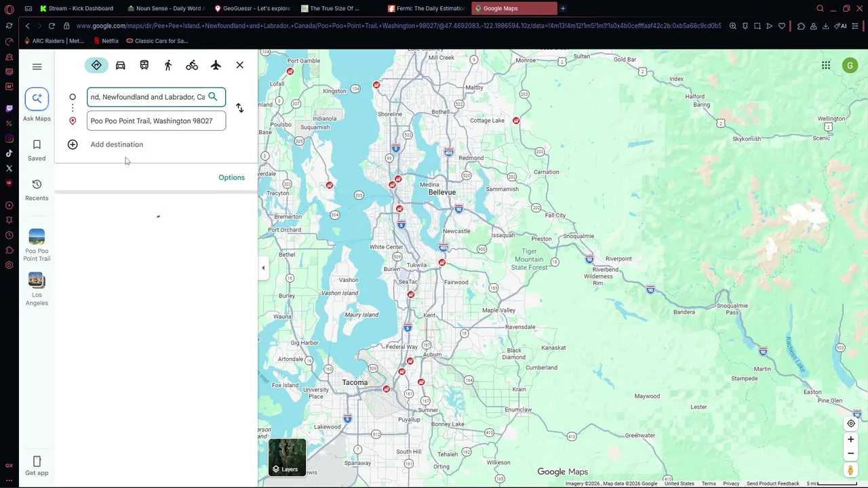Open the Google apps grid
This screenshot has width=868, height=488.
[x=826, y=65]
